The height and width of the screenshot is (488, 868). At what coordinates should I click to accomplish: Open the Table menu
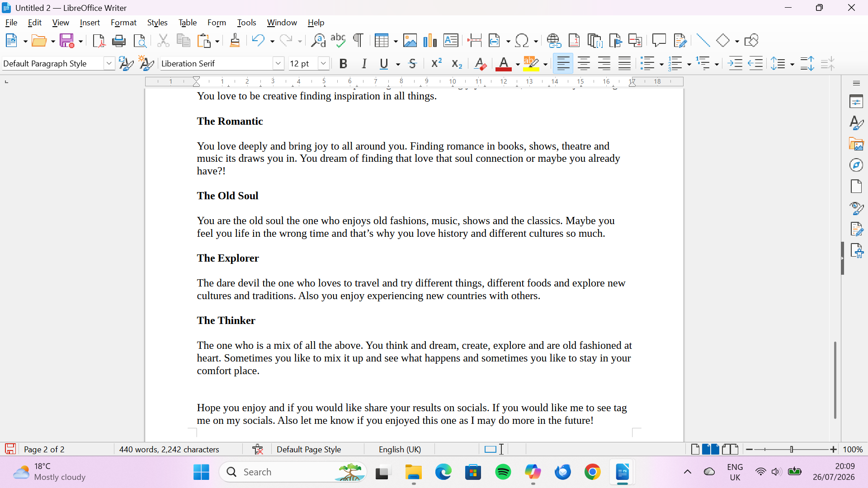point(188,23)
